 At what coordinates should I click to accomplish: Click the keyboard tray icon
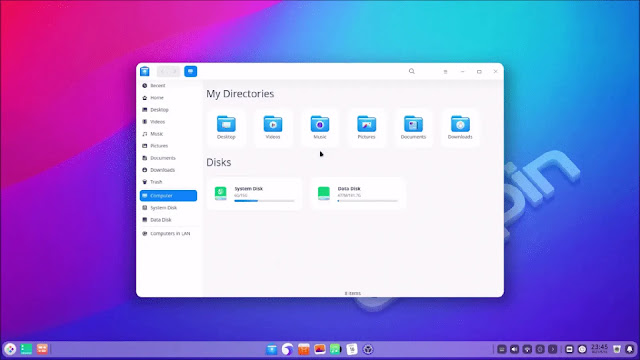(x=502, y=349)
